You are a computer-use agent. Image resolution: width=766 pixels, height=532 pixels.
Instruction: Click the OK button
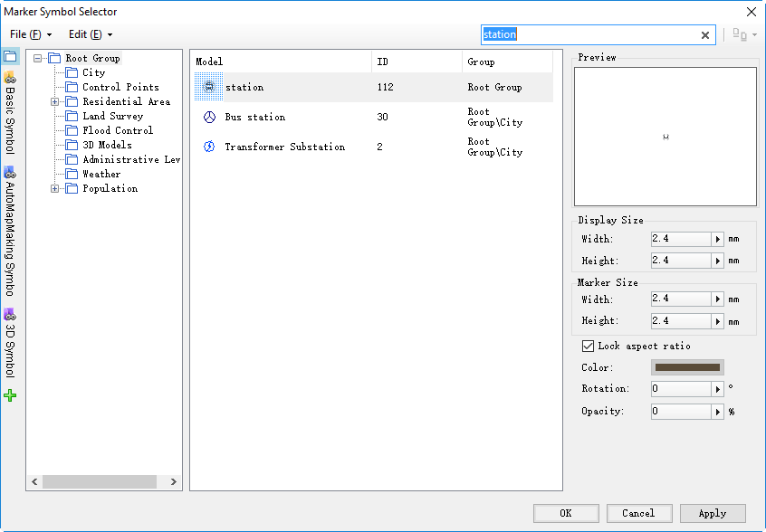(x=566, y=513)
